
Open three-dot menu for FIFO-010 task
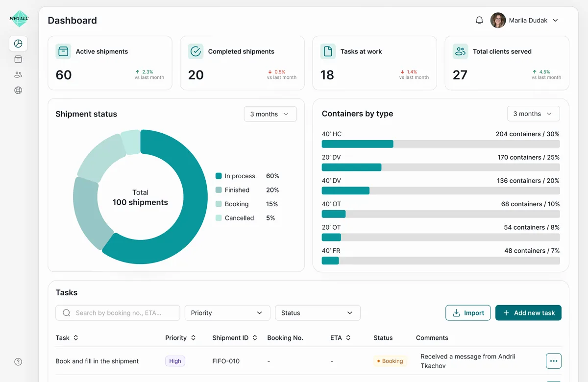(x=554, y=361)
